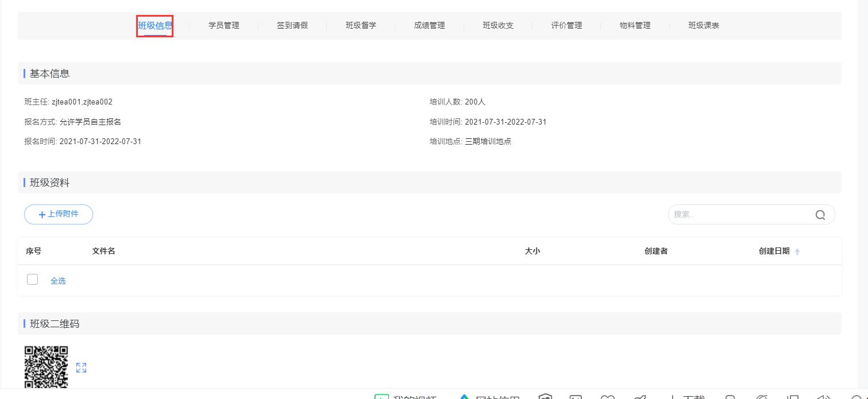The width and height of the screenshot is (868, 399).
Task: Click the 大小 column header
Action: (x=533, y=251)
